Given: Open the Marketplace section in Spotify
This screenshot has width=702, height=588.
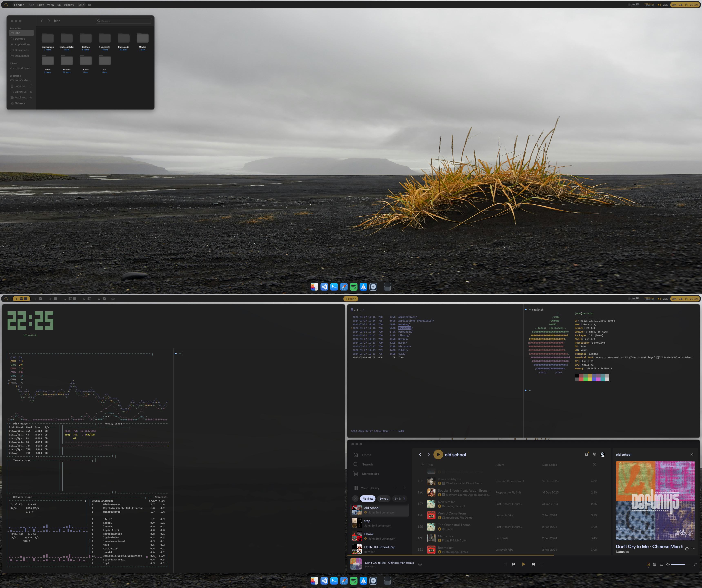Looking at the screenshot, I should tap(370, 474).
